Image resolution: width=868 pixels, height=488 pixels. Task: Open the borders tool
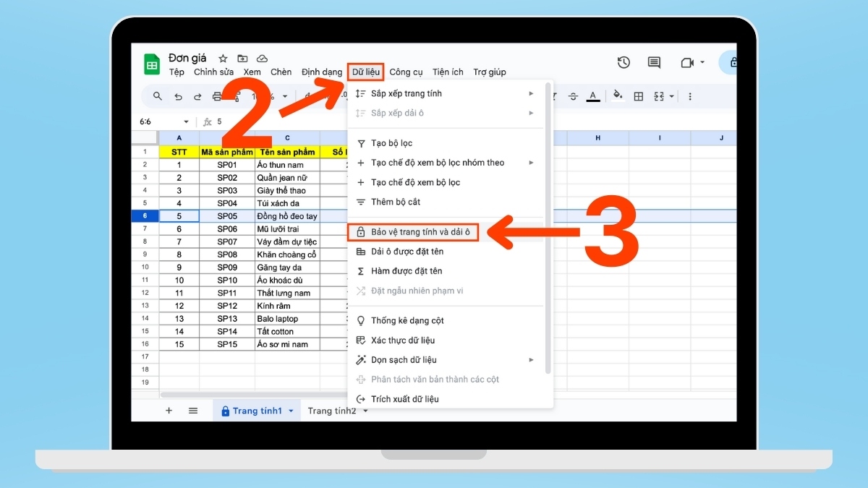click(x=639, y=96)
